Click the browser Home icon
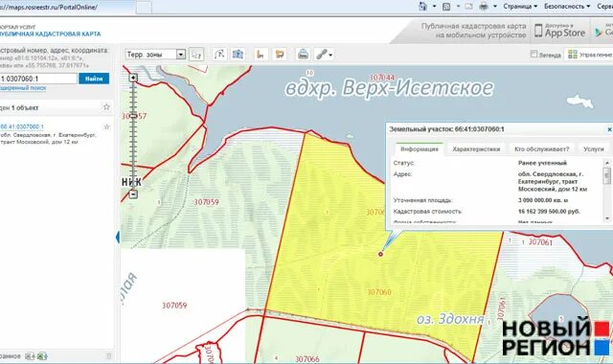This screenshot has width=613, height=364. (422, 7)
